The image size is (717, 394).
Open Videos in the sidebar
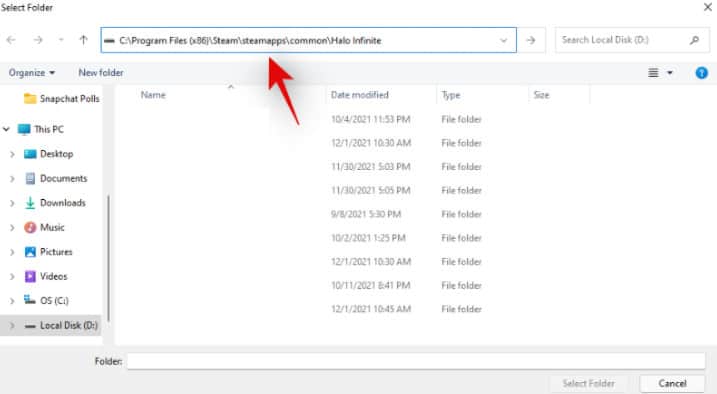click(x=46, y=276)
